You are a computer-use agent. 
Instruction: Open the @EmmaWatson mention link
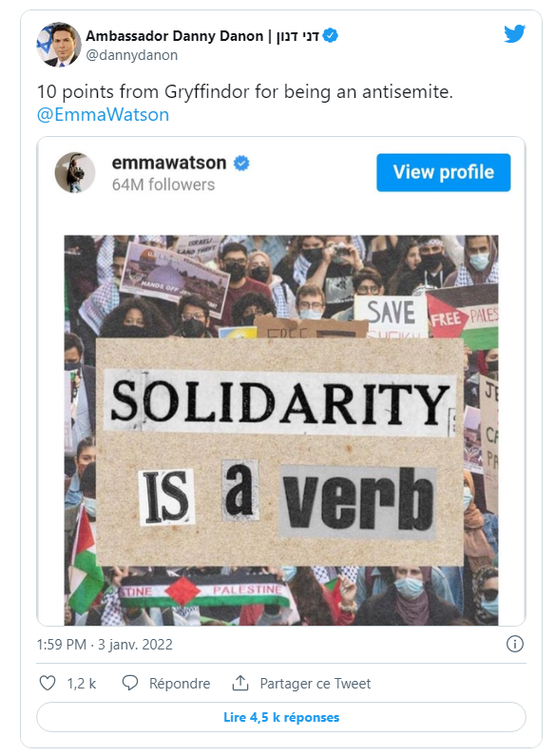point(103,115)
